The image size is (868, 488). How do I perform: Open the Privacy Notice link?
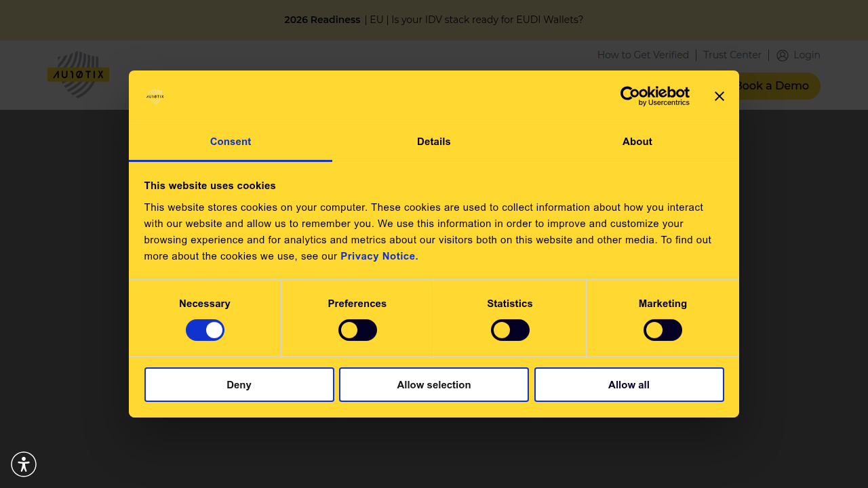point(379,256)
